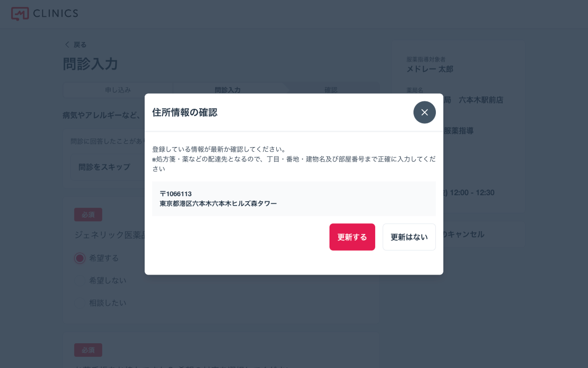Click the patient name メドレー 太郎
This screenshot has width=588, height=368.
point(430,69)
